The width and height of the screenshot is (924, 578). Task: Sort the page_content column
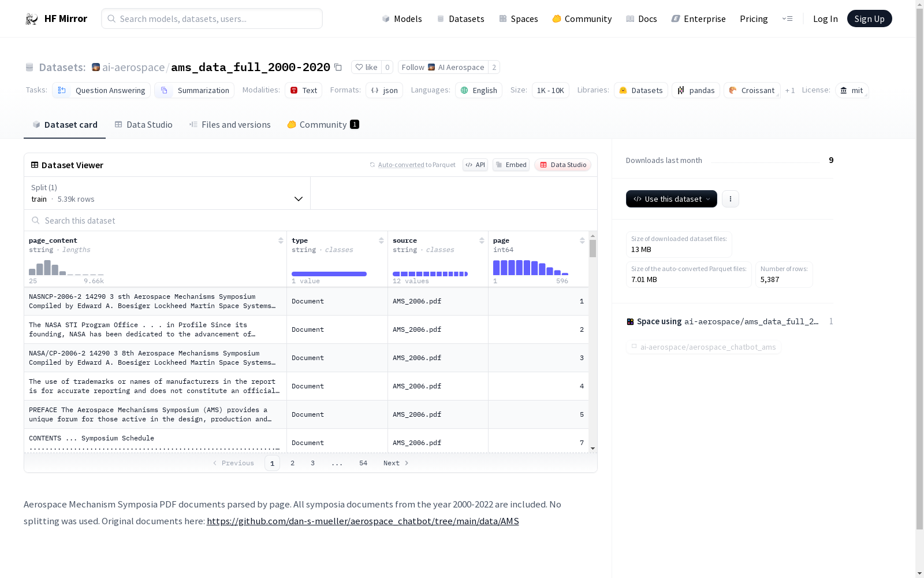pos(281,240)
